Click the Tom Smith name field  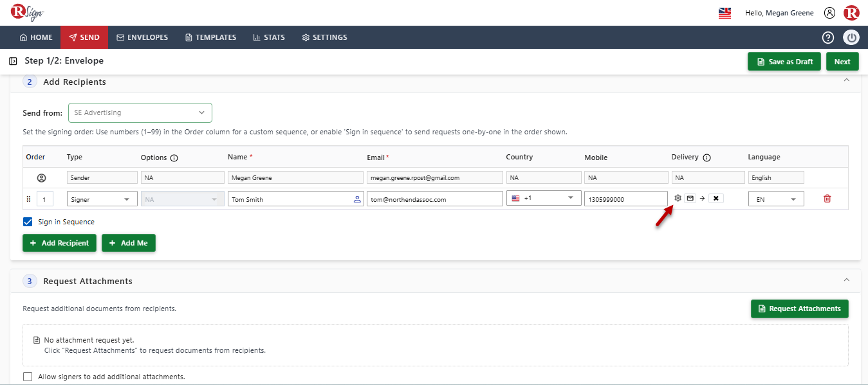tap(296, 199)
